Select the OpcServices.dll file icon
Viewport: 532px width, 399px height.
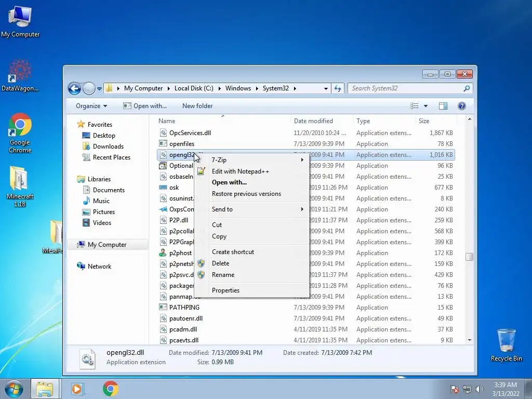(x=163, y=132)
